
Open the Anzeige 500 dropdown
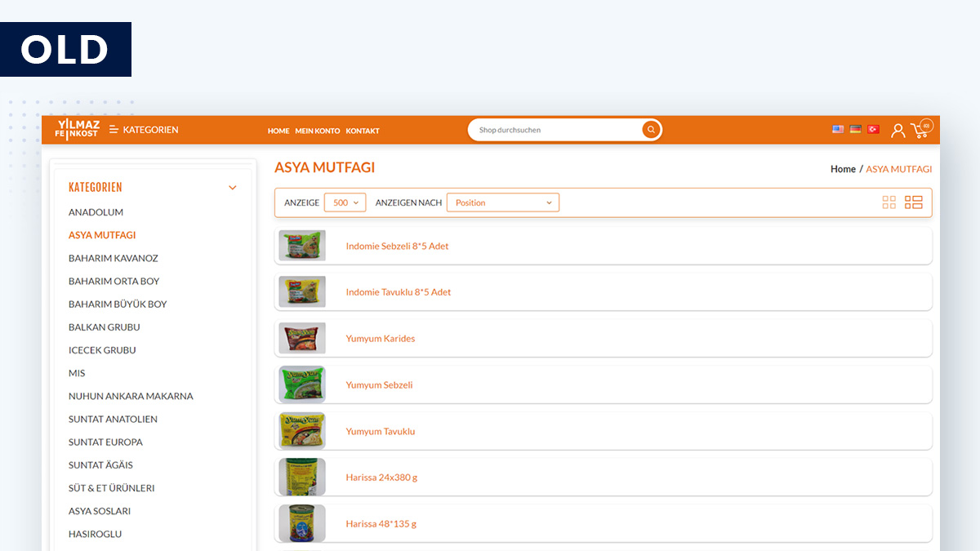pyautogui.click(x=345, y=202)
